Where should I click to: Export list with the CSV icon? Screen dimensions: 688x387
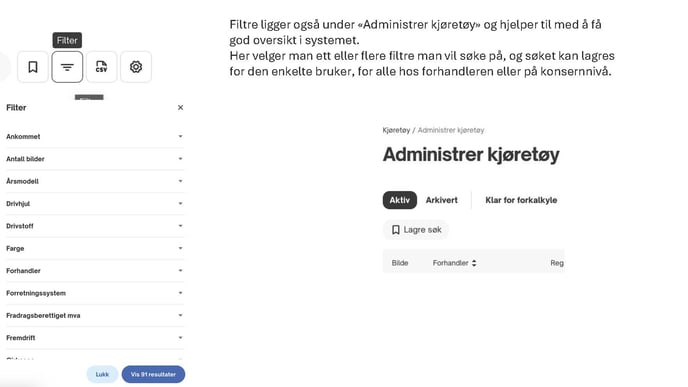coord(101,67)
